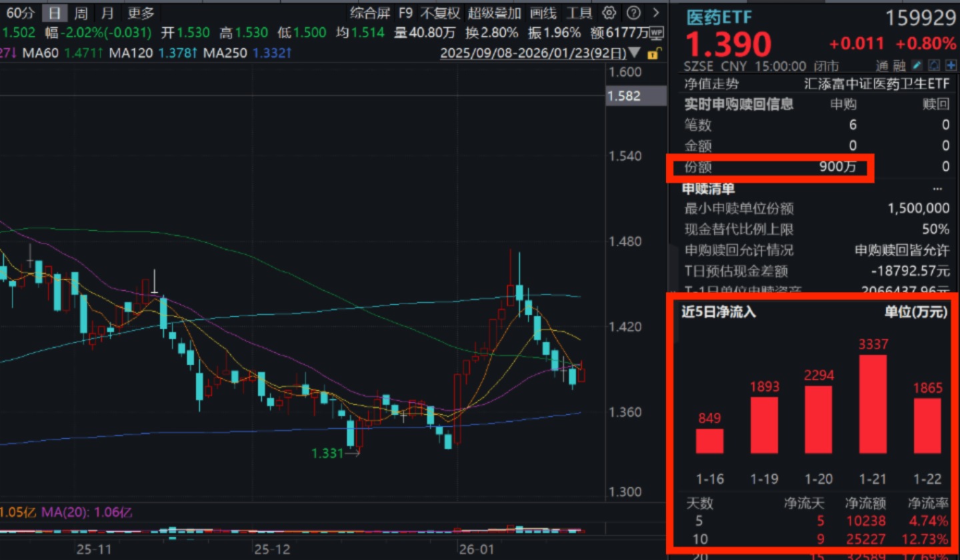
Task: Click the help question mark icon
Action: coord(633,13)
